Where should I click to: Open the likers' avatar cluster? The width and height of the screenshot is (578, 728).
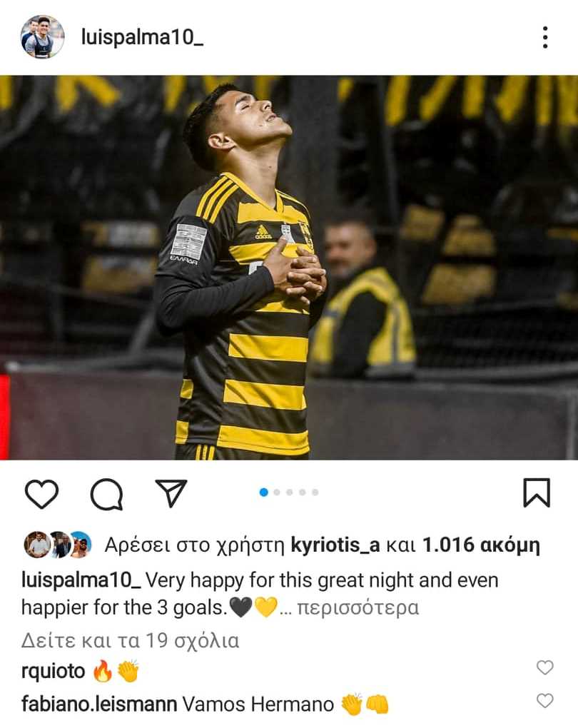coord(58,545)
